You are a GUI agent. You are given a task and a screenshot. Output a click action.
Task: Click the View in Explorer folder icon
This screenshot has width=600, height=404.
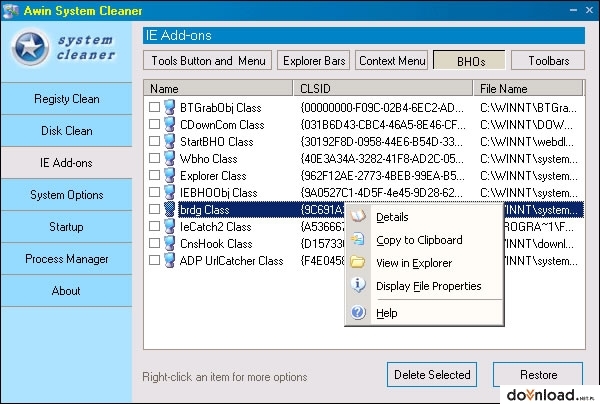(358, 262)
